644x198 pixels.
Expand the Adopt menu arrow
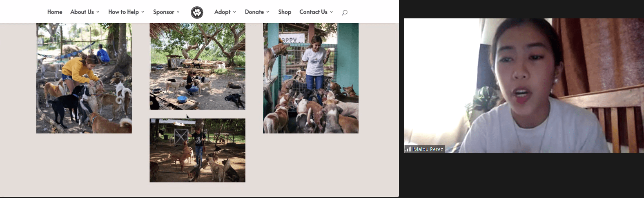234,12
